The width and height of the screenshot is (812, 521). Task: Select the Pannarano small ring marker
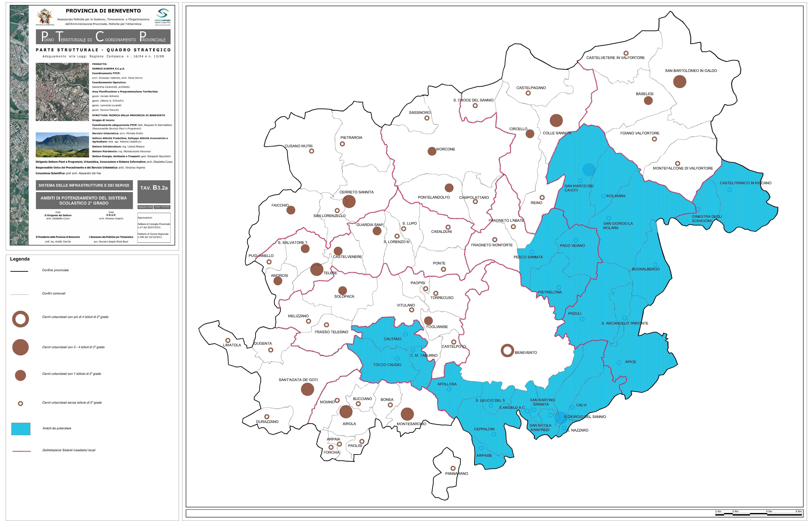click(x=453, y=468)
